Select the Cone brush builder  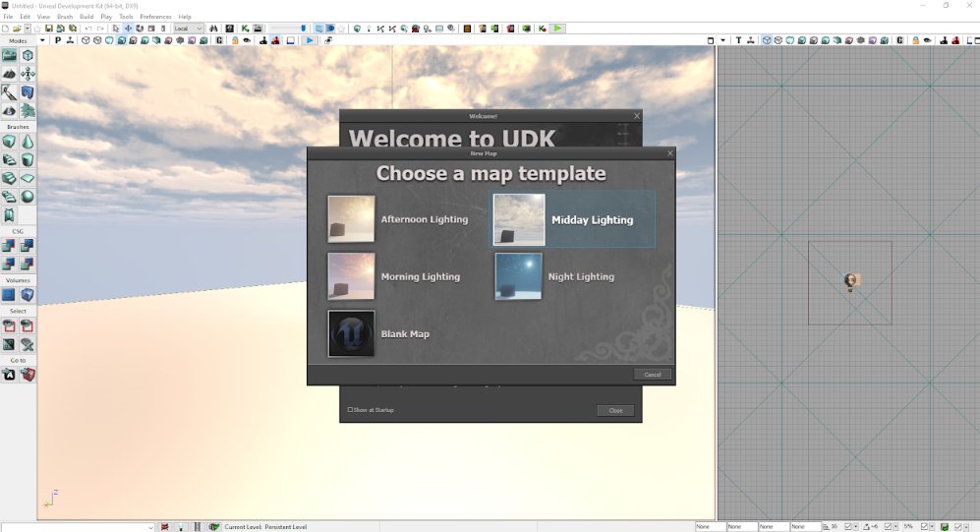tap(28, 142)
